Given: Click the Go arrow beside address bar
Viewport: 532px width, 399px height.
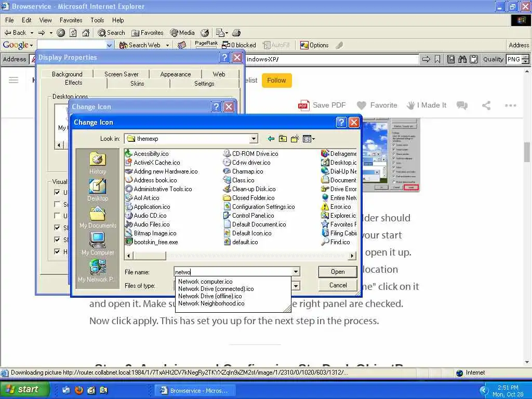Looking at the screenshot, I should (x=426, y=59).
